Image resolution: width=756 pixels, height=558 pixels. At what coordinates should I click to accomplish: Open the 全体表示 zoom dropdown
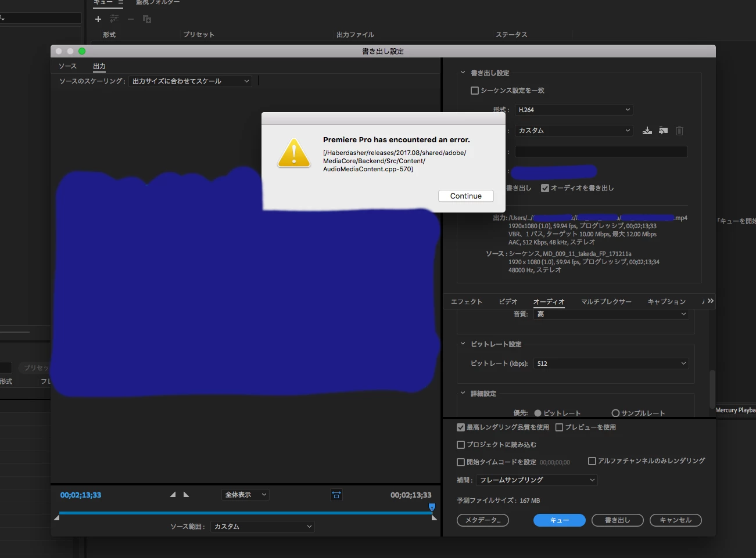[x=245, y=495]
